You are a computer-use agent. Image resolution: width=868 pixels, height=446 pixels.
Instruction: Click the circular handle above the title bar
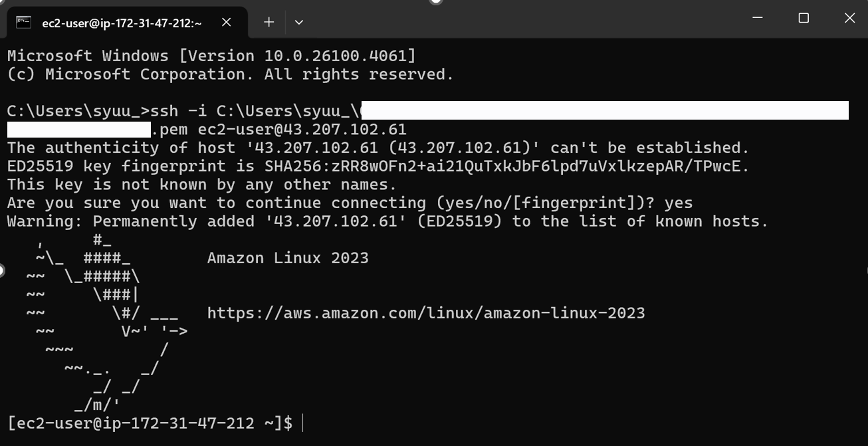435,3
